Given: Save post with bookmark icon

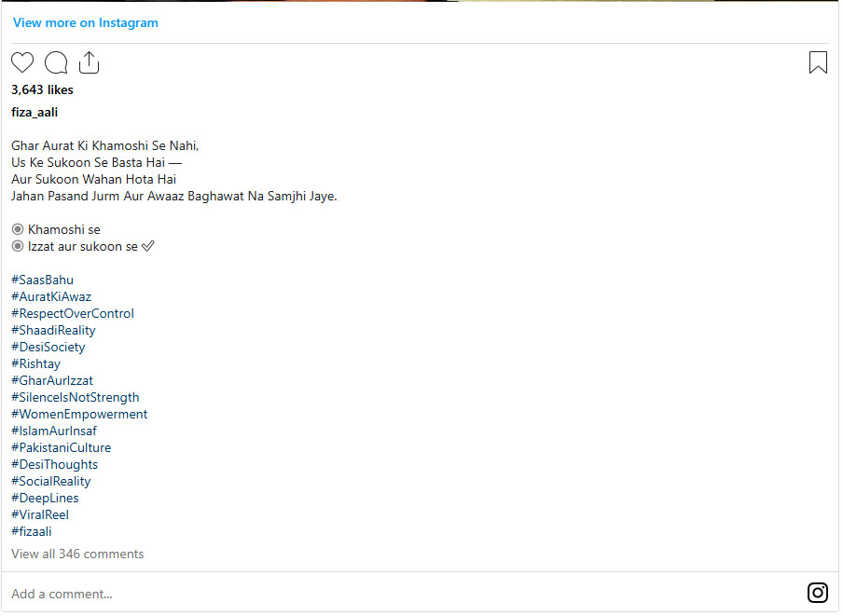Looking at the screenshot, I should 818,62.
